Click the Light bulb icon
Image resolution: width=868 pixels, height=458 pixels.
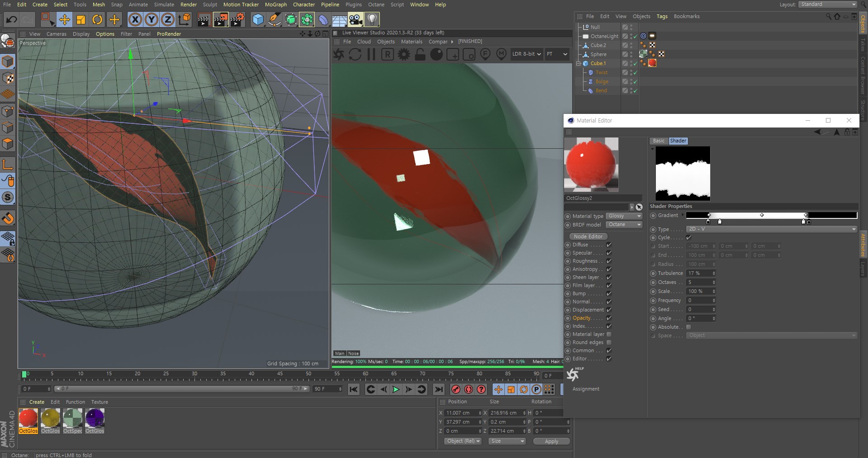pos(372,19)
